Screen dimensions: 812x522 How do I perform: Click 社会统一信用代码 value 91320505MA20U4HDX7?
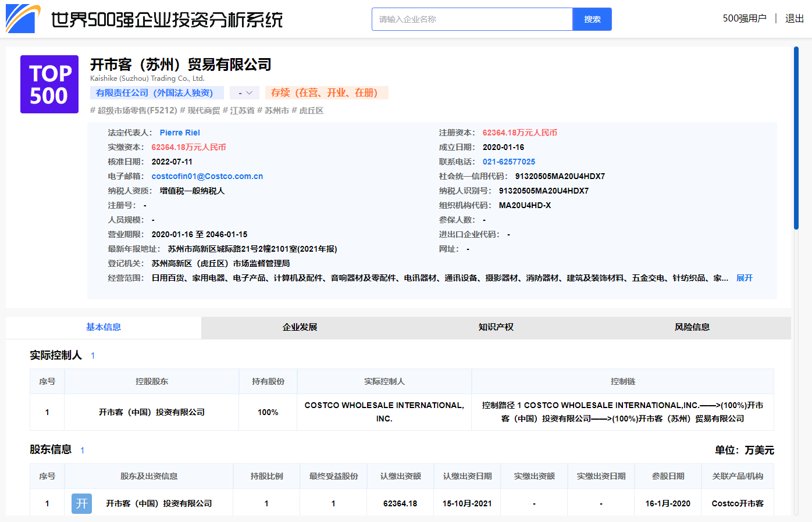pyautogui.click(x=560, y=176)
